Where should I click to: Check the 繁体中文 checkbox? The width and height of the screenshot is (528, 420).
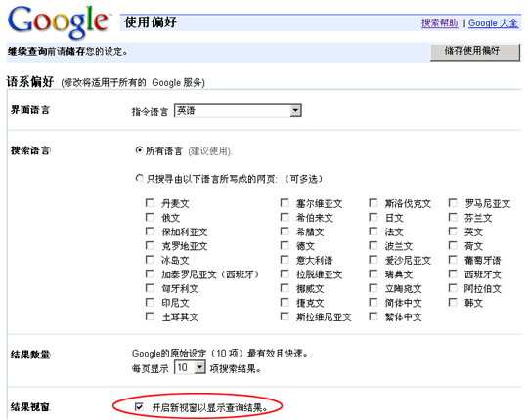tap(374, 316)
